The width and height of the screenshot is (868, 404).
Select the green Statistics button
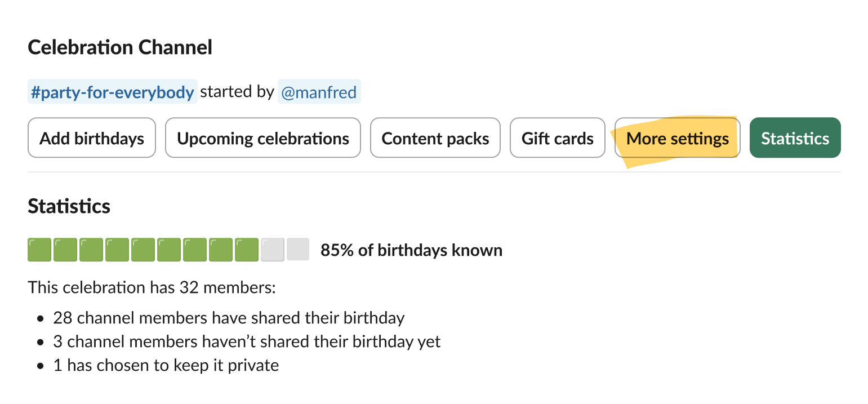(795, 137)
